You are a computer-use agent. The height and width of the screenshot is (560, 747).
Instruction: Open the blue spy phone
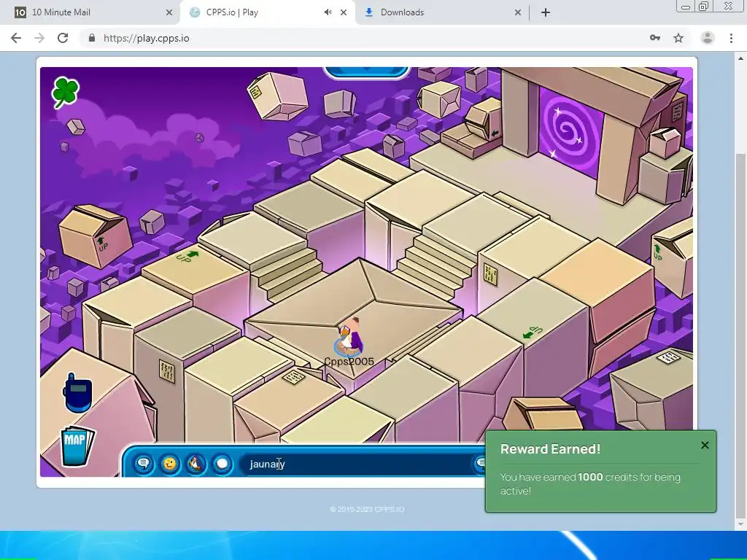pyautogui.click(x=77, y=393)
